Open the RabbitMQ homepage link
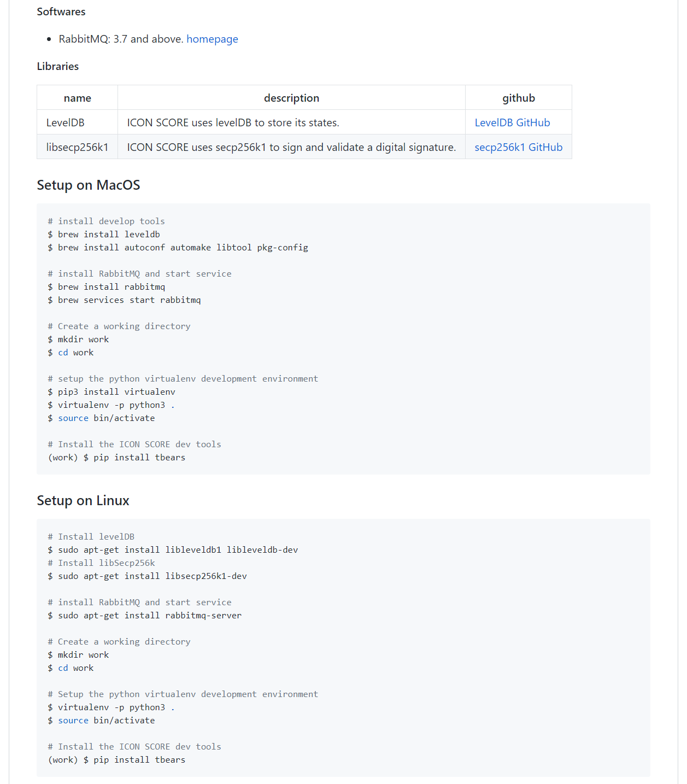Screen dimensions: 687x784 pos(212,39)
